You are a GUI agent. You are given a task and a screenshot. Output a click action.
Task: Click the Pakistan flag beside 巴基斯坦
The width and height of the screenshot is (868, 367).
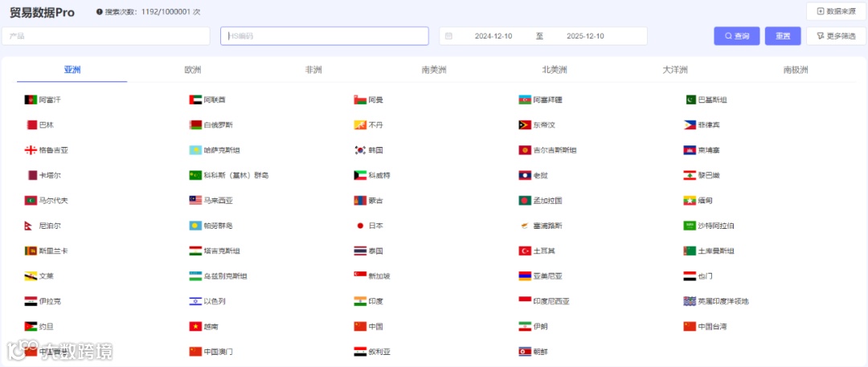tap(690, 100)
